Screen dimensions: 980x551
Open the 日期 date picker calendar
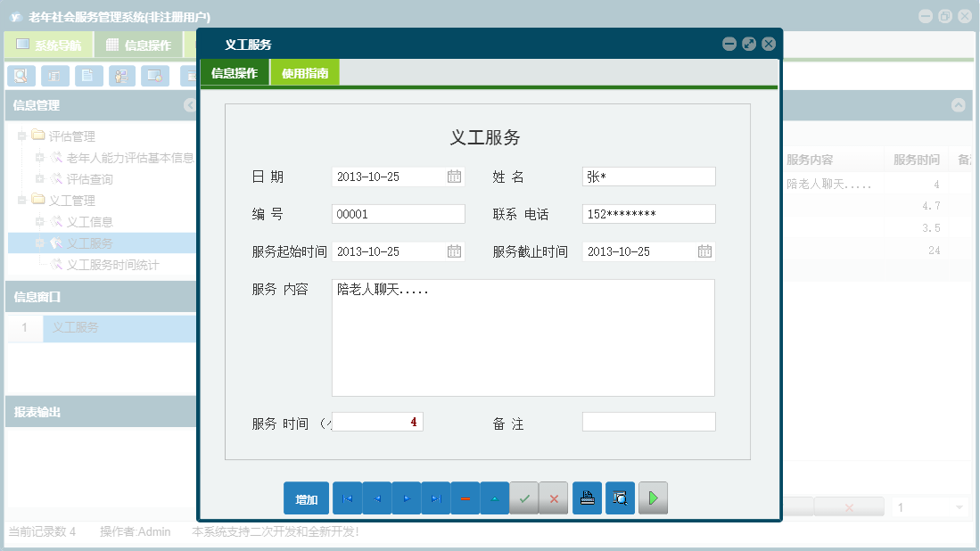tap(456, 176)
